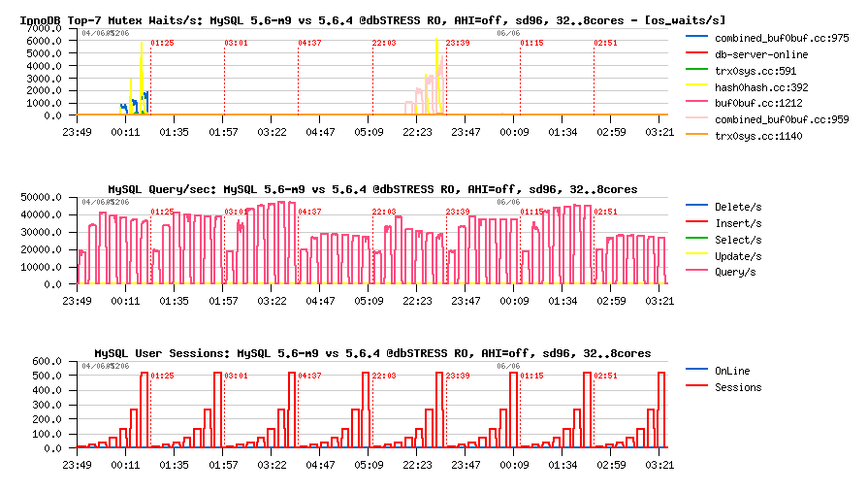Click the 06/06 date label in Query/sec chart
This screenshot has width=868, height=492.
click(x=508, y=202)
